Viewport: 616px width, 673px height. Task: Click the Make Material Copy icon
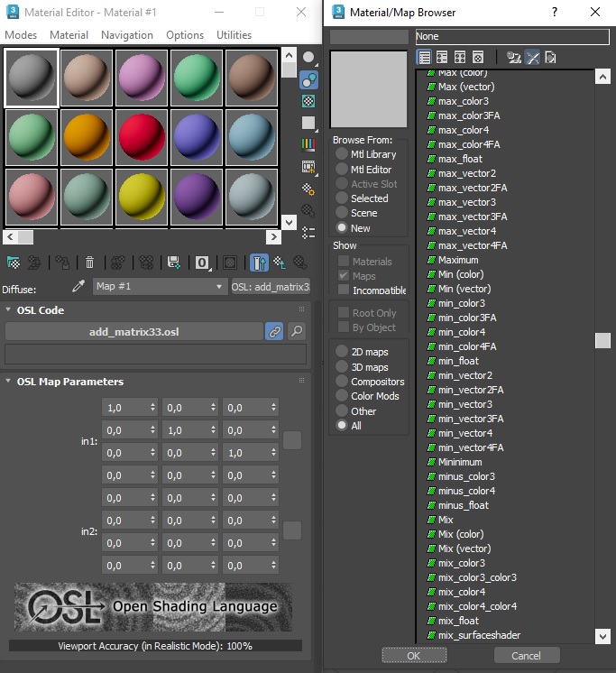[x=118, y=263]
